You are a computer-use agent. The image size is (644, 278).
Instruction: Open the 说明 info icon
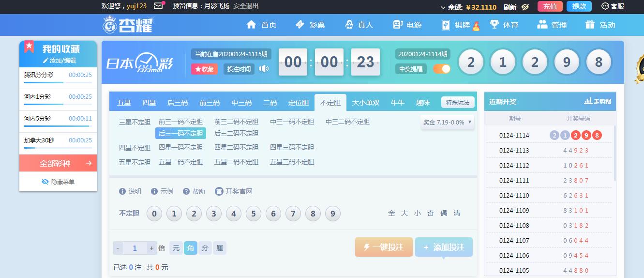[122, 191]
